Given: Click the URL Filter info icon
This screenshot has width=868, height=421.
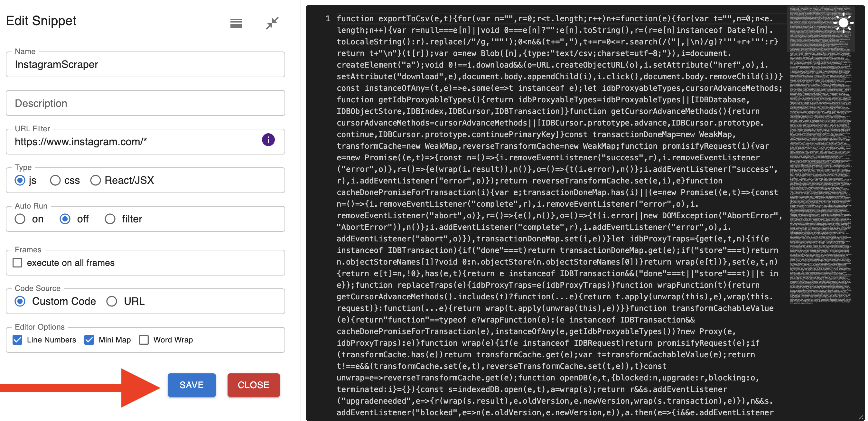Looking at the screenshot, I should pos(268,140).
